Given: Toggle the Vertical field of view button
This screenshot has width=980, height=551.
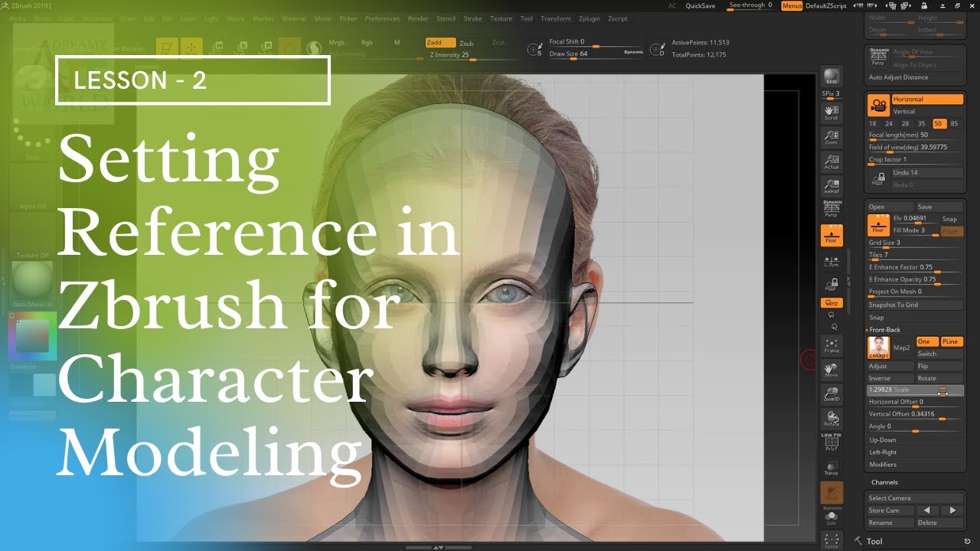Looking at the screenshot, I should click(927, 112).
